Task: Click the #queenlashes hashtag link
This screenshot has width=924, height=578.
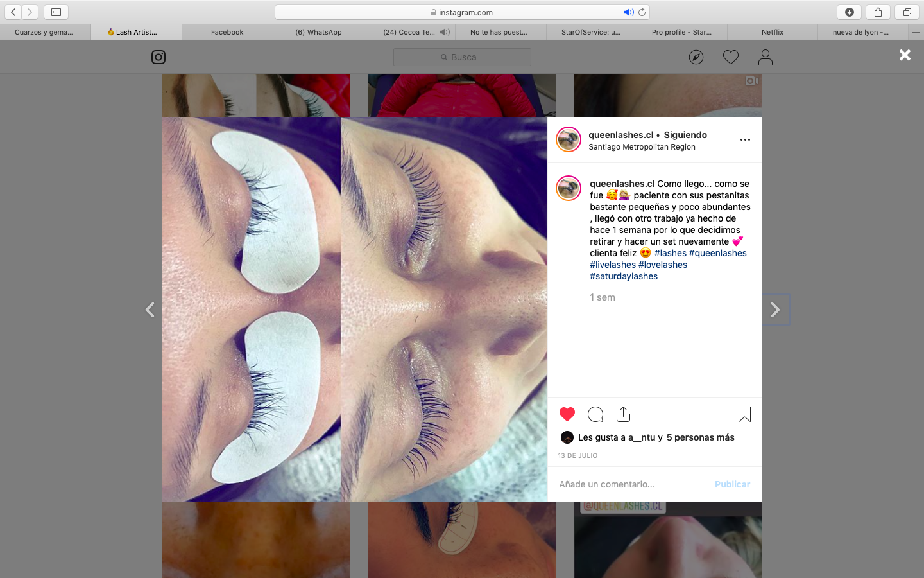Action: [717, 253]
